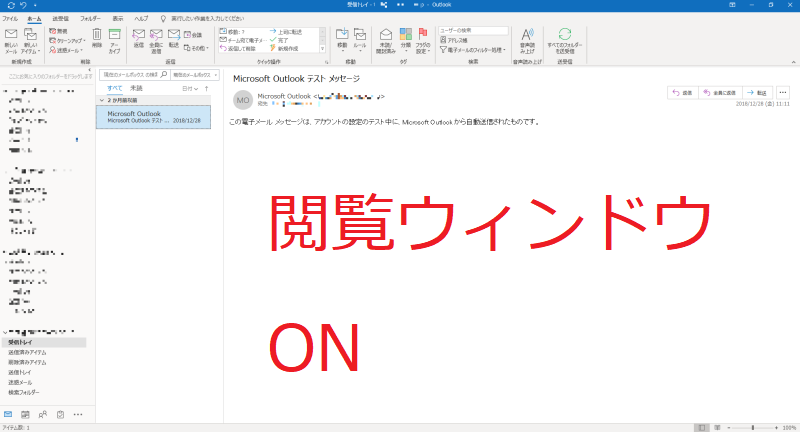The width and height of the screenshot is (800, 432).
Task: Open the 新しいアイテム dropdown
Action: point(30,41)
